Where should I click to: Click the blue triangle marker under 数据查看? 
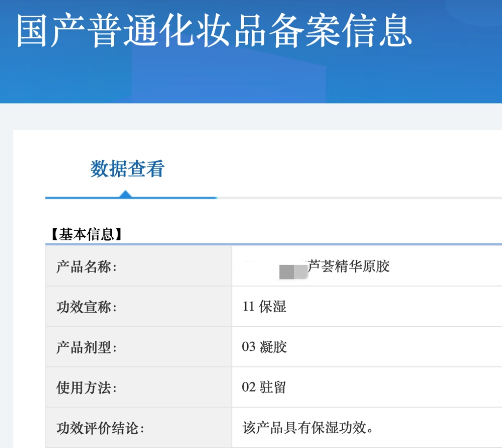click(125, 194)
